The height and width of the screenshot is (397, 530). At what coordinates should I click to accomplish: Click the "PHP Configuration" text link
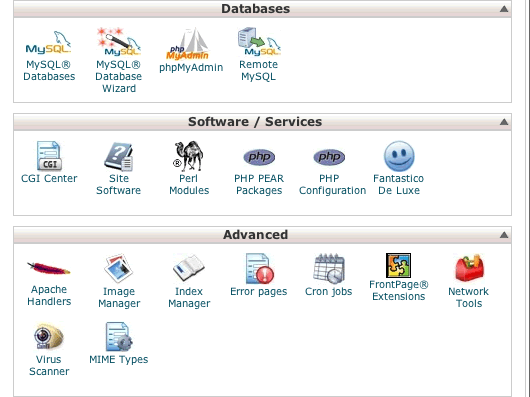coord(333,184)
